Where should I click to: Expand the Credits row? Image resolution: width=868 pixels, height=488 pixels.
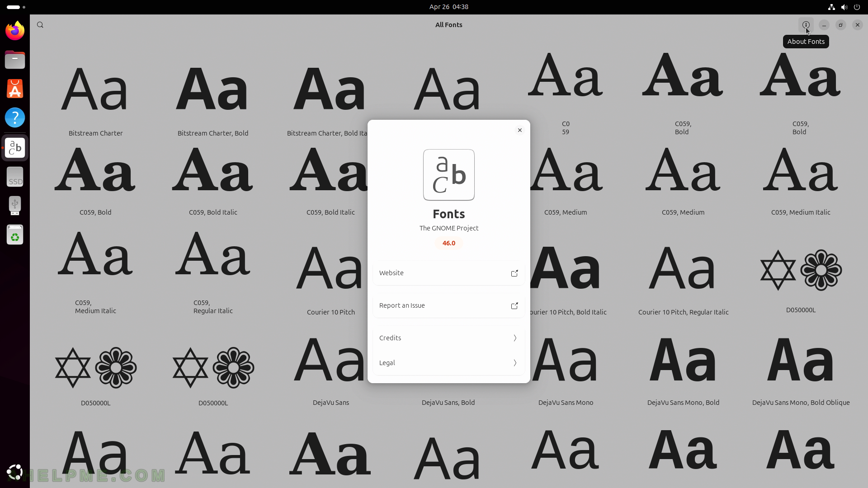pyautogui.click(x=448, y=338)
